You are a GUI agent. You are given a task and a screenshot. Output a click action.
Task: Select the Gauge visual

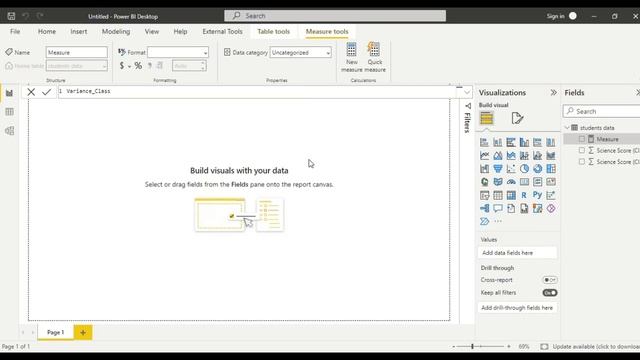pyautogui.click(x=511, y=182)
